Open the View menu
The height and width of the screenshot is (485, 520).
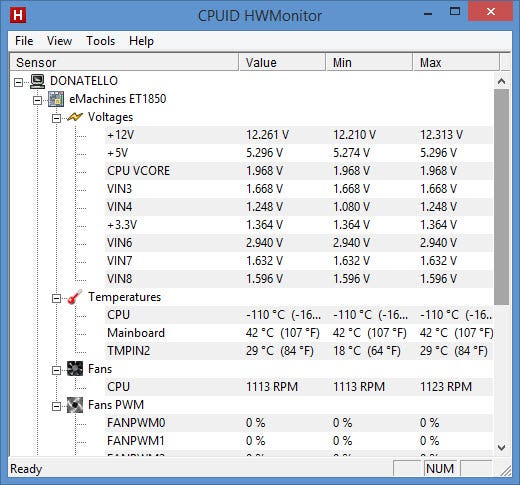(59, 41)
